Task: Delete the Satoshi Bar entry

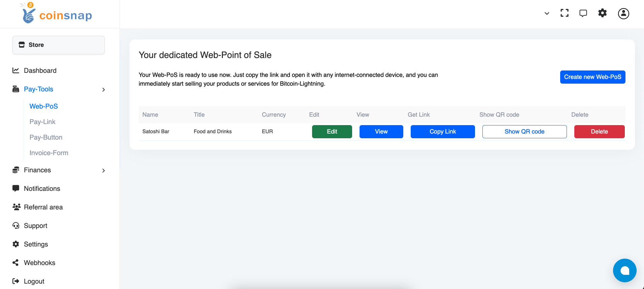Action: tap(599, 132)
